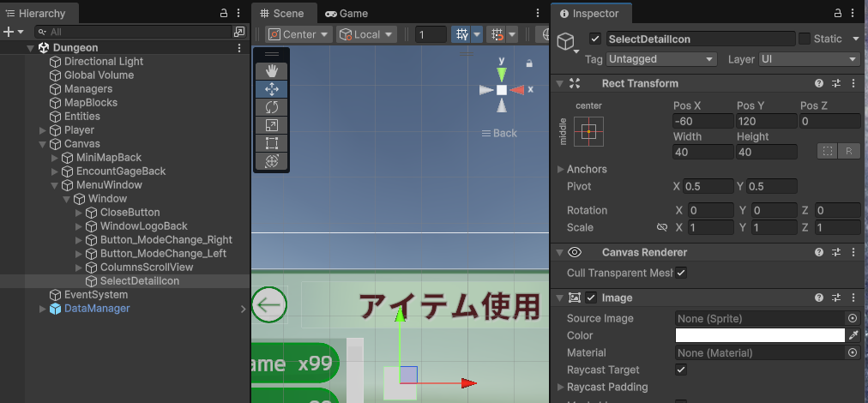
Task: Click the Back label under the scene gizmo
Action: click(499, 133)
